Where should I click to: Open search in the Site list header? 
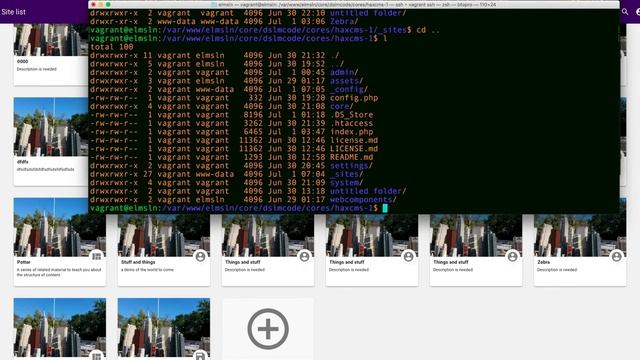625,12
